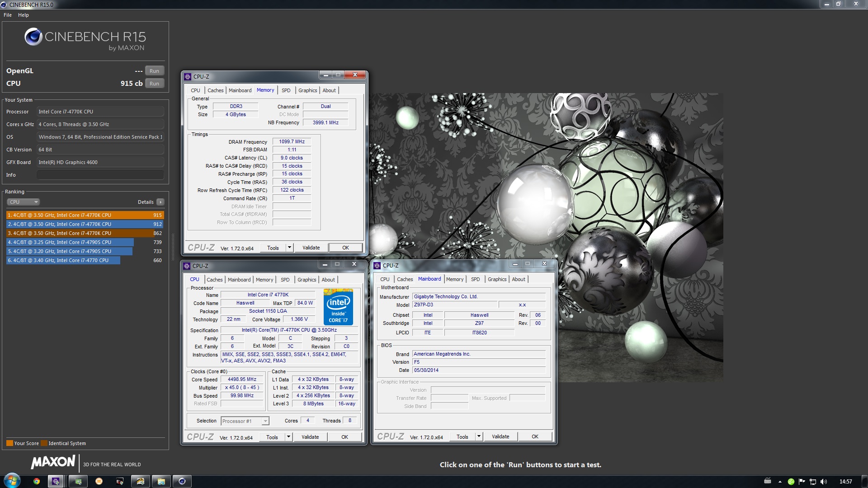Open the Paint-like taskbar icon

pyautogui.click(x=141, y=481)
